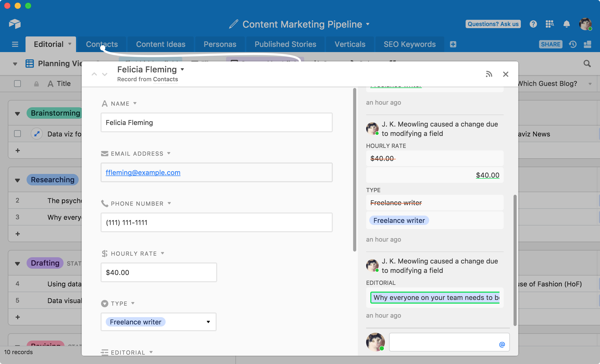Image resolution: width=600 pixels, height=364 pixels.
Task: Click the search magnifier icon in the view bar
Action: coord(587,64)
